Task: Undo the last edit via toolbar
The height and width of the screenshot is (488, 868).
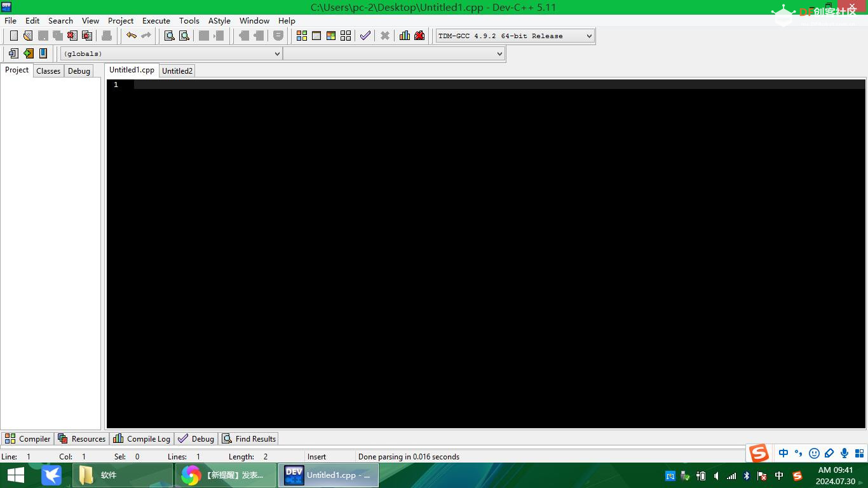Action: coord(132,36)
